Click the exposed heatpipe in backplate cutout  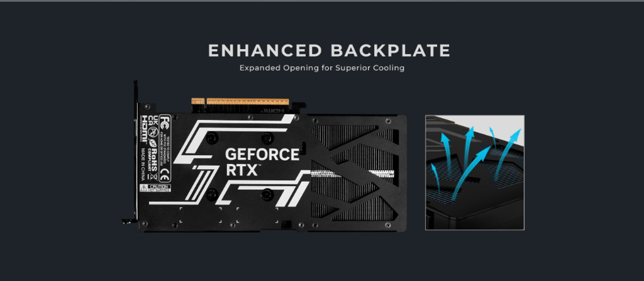[352, 174]
